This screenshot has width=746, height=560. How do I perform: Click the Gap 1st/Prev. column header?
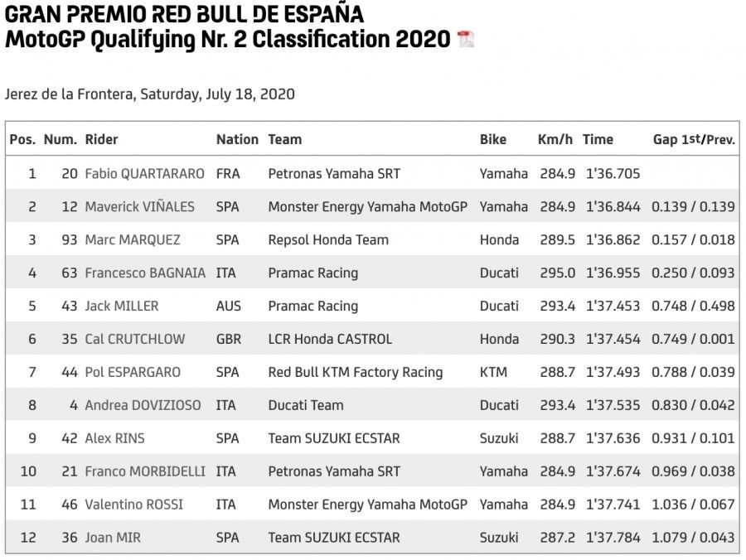pos(694,139)
